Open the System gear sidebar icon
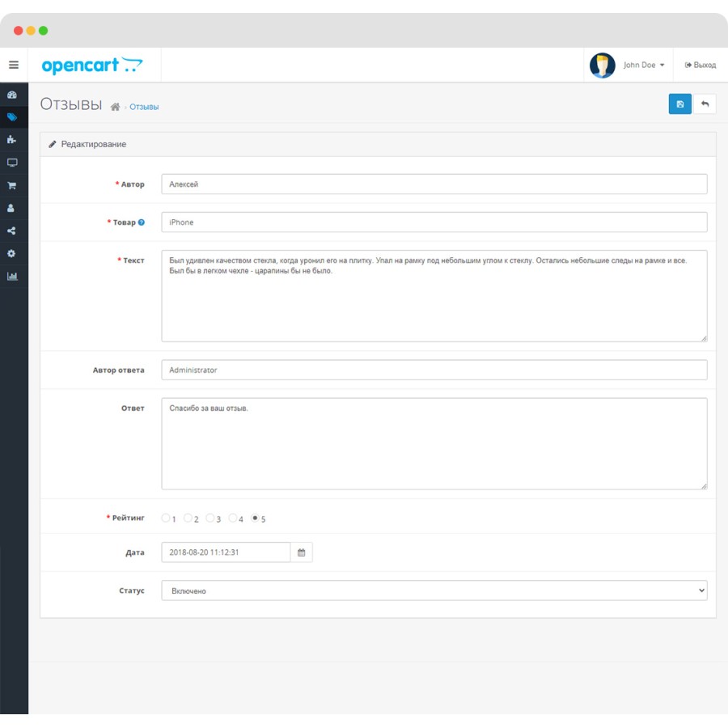The width and height of the screenshot is (728, 728). (11, 253)
